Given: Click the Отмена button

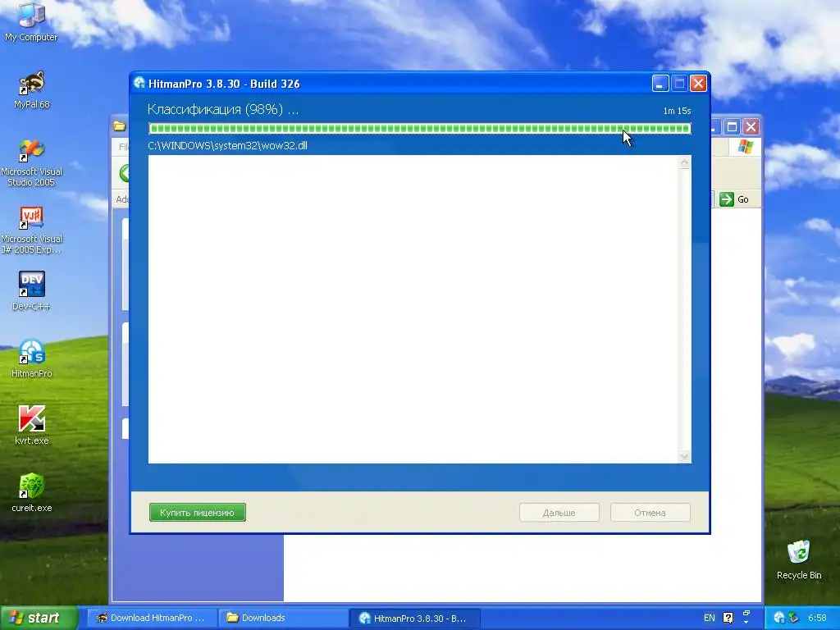Looking at the screenshot, I should point(650,512).
